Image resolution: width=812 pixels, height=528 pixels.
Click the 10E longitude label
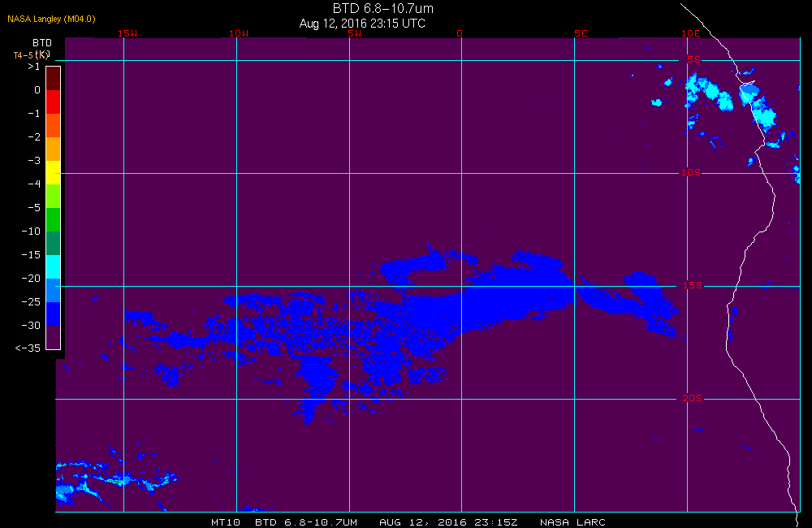[690, 33]
